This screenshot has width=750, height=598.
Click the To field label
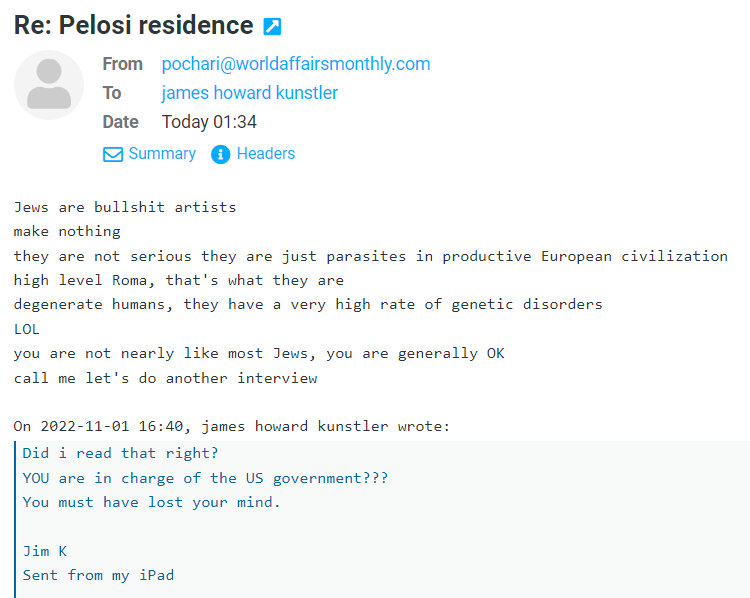(x=112, y=93)
